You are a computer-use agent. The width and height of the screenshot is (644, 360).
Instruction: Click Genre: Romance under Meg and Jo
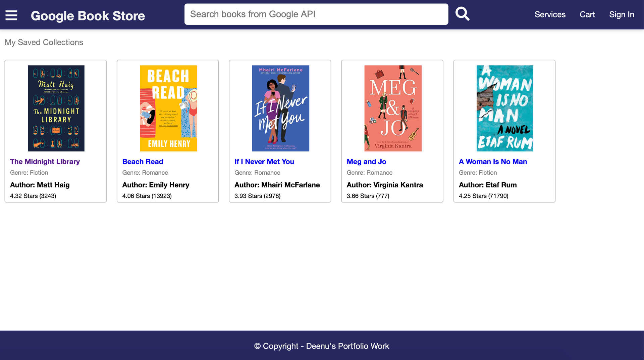click(370, 173)
